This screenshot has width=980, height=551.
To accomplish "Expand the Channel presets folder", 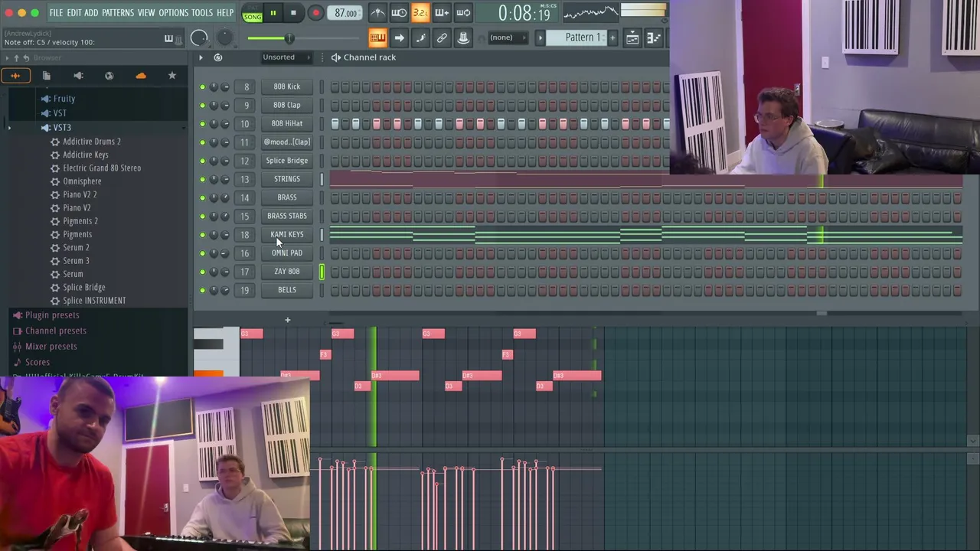I will tap(56, 331).
